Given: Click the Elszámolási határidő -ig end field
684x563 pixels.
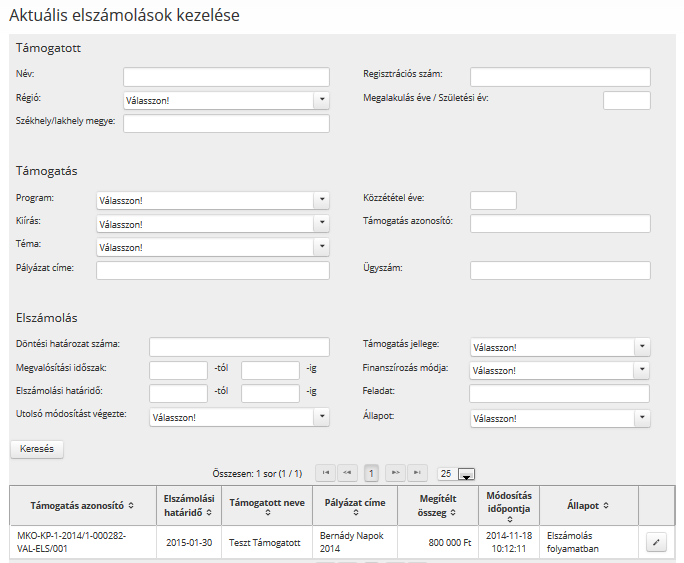Looking at the screenshot, I should (x=270, y=393).
